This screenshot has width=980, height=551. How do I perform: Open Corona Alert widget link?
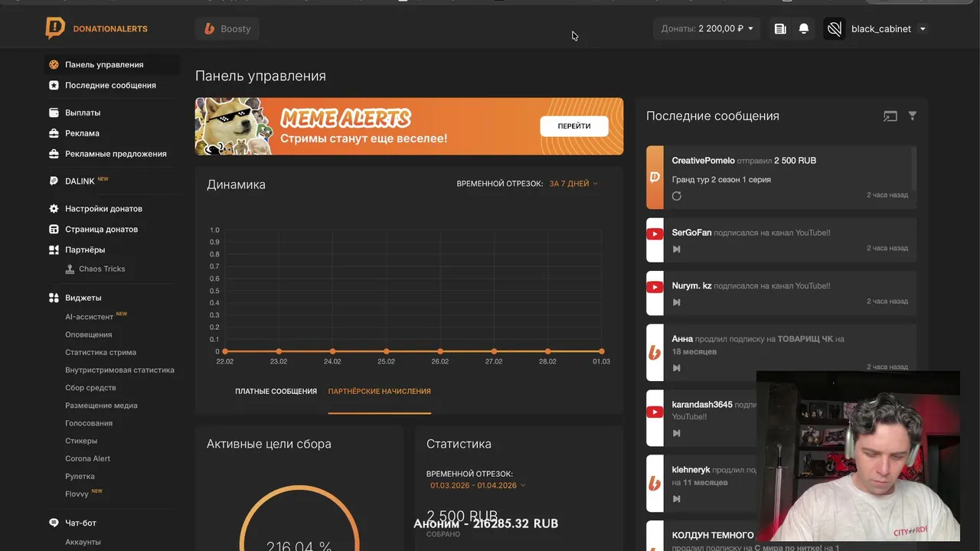pyautogui.click(x=87, y=458)
